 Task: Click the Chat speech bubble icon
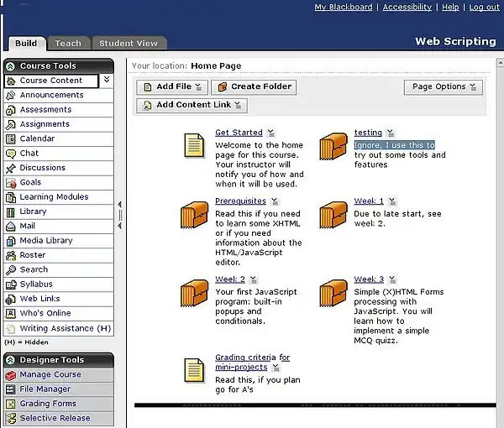tap(11, 154)
